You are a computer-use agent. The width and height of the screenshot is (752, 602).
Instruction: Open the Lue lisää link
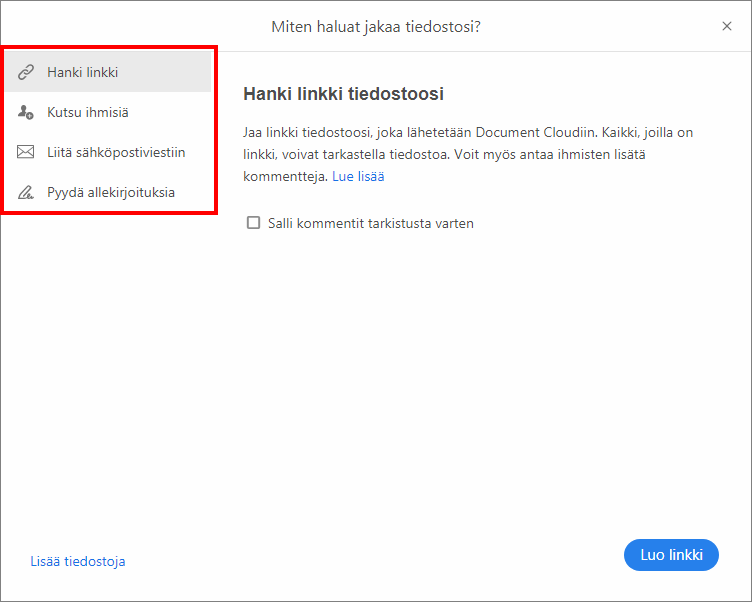[x=358, y=176]
